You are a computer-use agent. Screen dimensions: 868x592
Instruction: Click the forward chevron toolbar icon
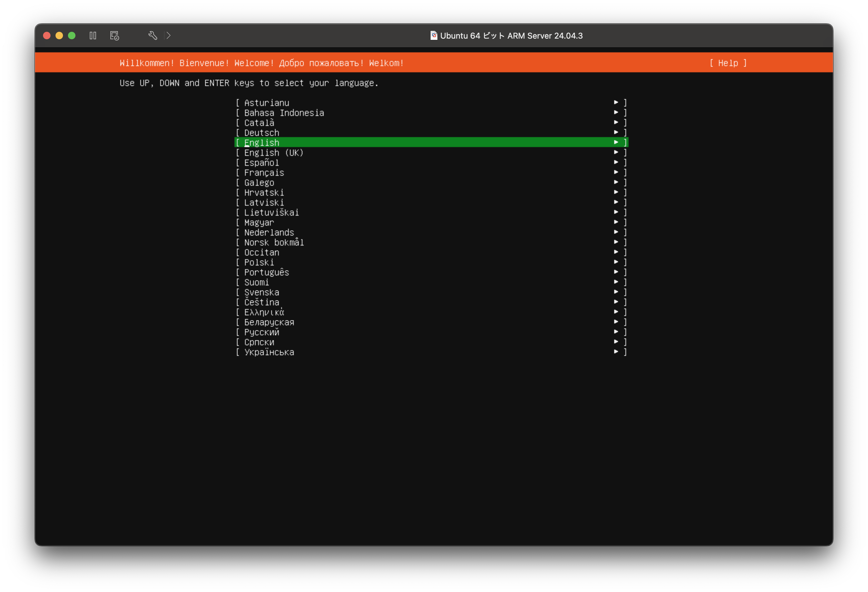[x=168, y=36]
